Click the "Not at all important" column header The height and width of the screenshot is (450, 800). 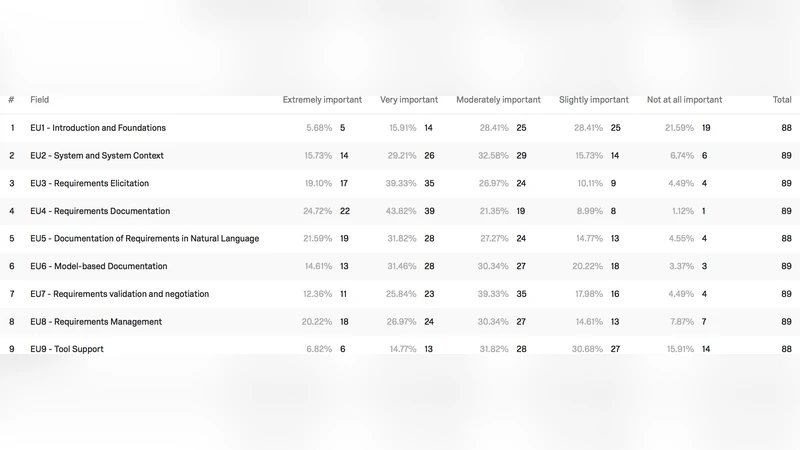click(684, 100)
